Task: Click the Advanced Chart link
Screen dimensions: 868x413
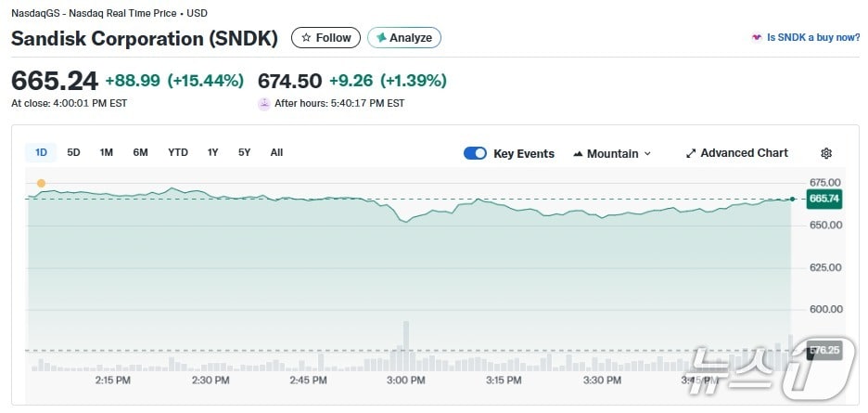Action: tap(744, 153)
